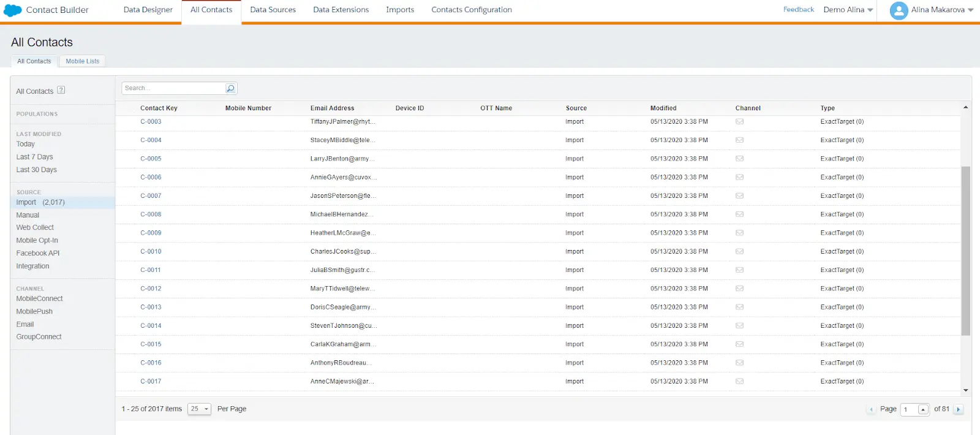Click Alina Makarova's user avatar icon
Image resolution: width=980 pixels, height=435 pixels.
(x=899, y=10)
